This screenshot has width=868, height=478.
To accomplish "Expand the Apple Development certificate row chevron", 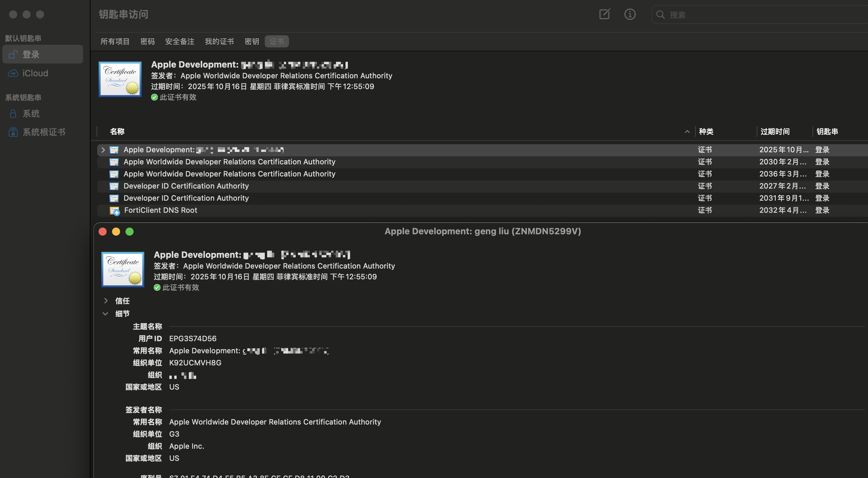I will coord(103,150).
